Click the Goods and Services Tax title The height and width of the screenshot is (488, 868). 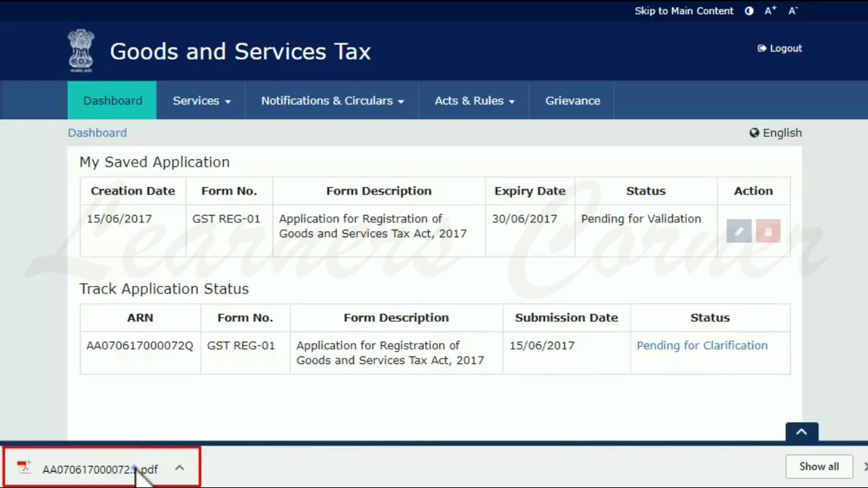pos(240,52)
